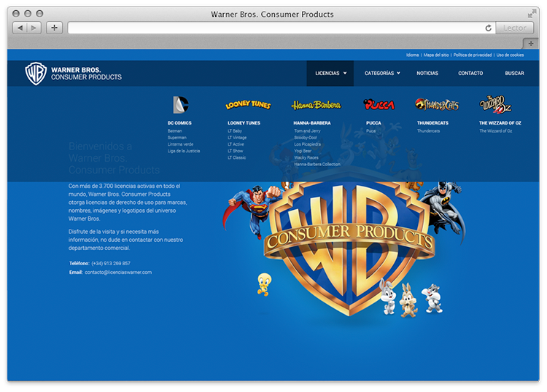Select Tom and Jerry license

pos(307,131)
